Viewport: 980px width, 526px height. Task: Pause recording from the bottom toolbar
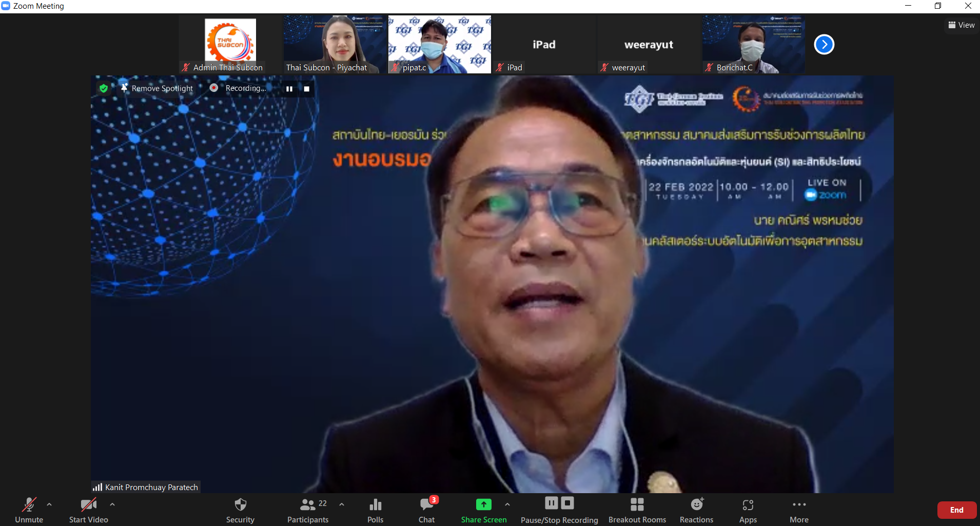tap(552, 503)
